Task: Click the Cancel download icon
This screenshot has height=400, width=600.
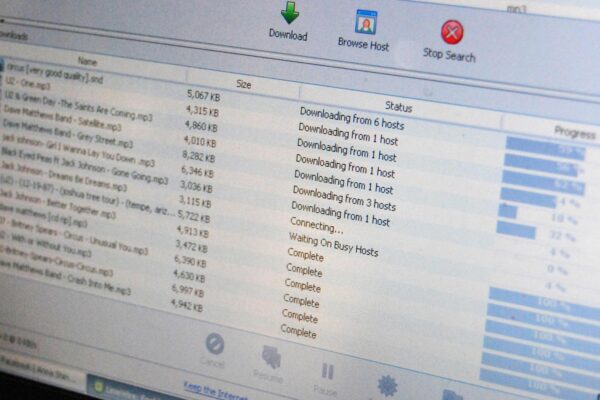Action: click(x=214, y=344)
